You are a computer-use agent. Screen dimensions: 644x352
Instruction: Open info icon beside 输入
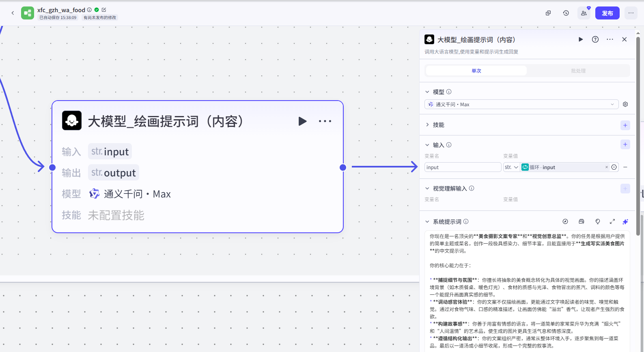449,145
